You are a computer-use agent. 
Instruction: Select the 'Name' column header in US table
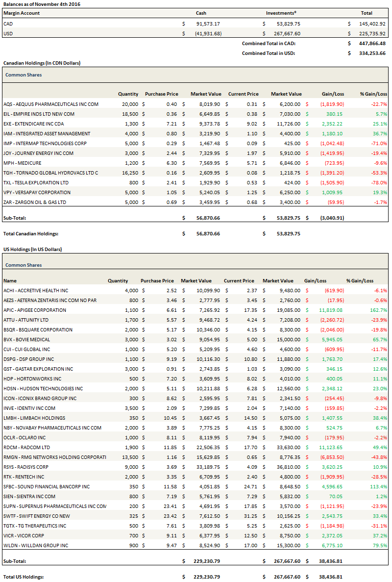(x=10, y=281)
